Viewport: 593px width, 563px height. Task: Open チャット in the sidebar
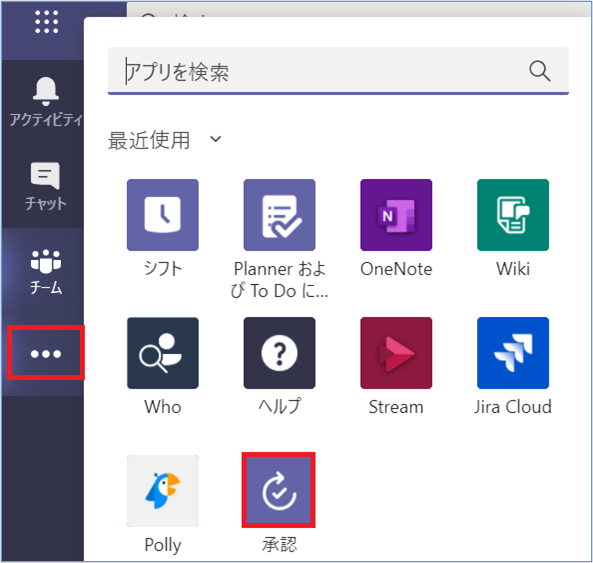45,186
